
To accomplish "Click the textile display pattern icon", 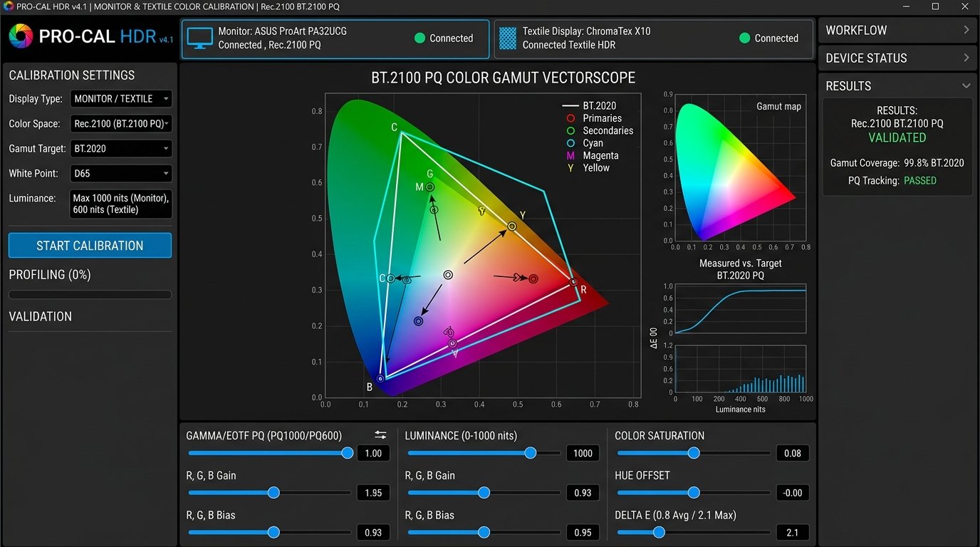I will point(508,38).
